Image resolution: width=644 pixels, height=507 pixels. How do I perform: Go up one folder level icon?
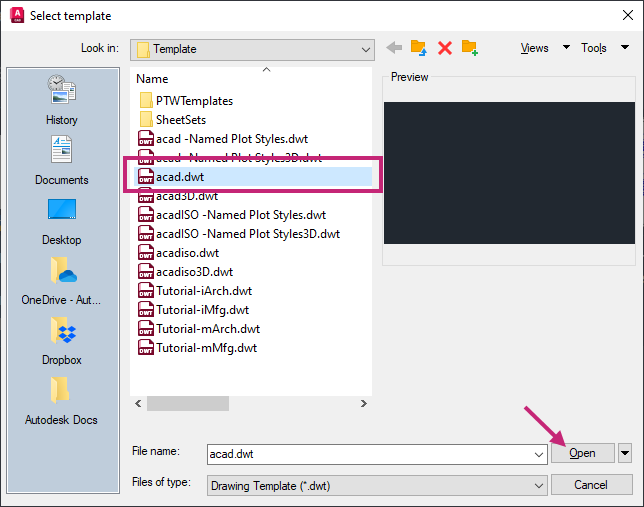419,48
